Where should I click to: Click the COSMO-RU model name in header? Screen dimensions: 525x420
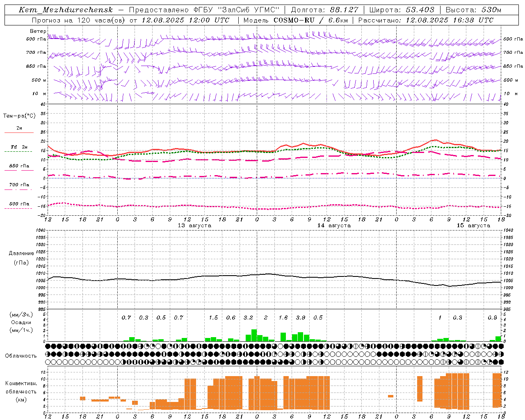click(x=294, y=20)
